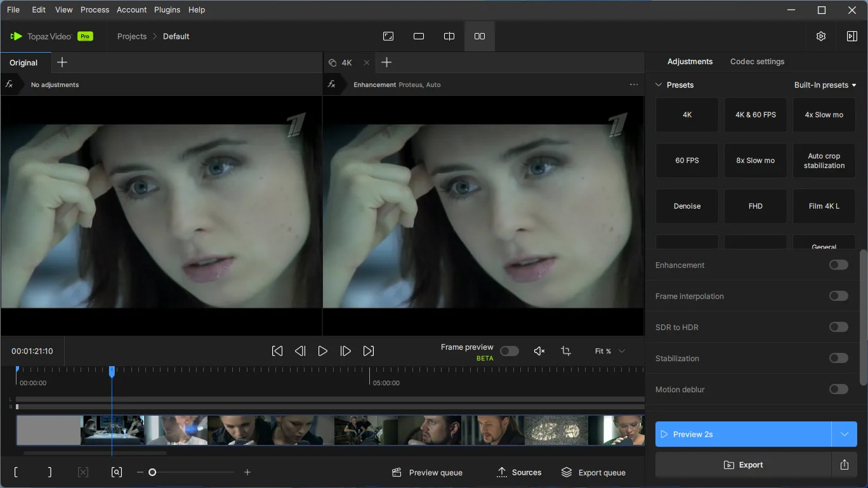The image size is (868, 488).
Task: Switch to split view layout icon
Action: [x=449, y=36]
